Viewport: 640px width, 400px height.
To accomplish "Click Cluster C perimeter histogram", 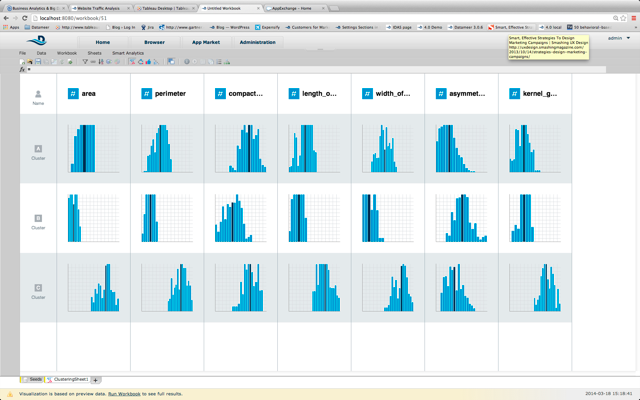I will [167, 288].
